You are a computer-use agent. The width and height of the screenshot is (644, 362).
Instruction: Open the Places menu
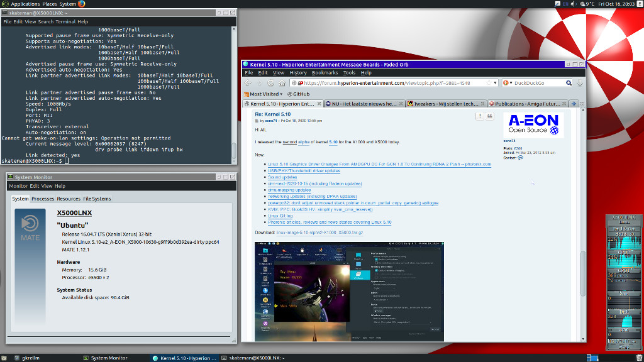(49, 4)
